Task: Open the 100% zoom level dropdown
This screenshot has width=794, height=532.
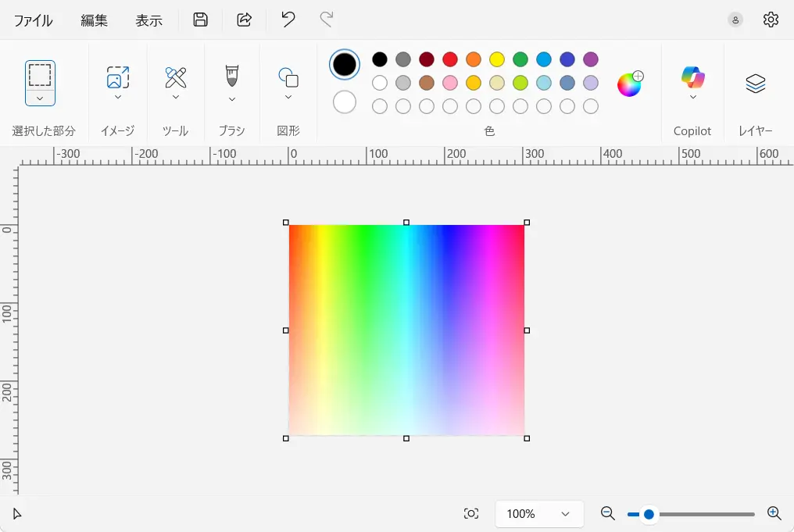Action: click(x=539, y=514)
